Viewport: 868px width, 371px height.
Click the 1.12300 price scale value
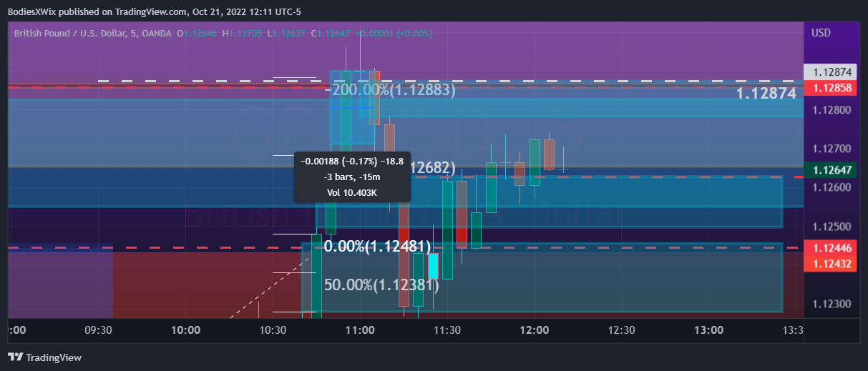[x=831, y=304]
